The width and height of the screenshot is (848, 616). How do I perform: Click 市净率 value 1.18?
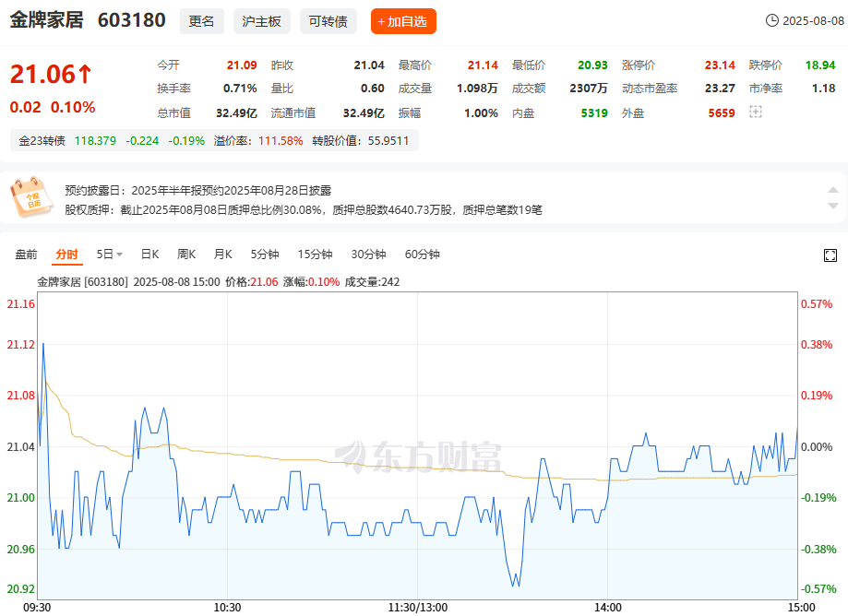click(824, 89)
